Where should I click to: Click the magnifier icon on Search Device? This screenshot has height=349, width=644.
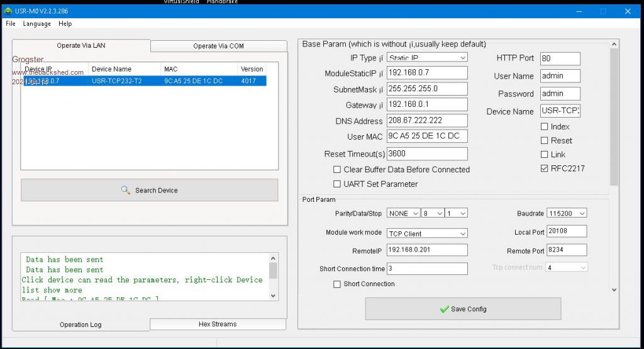pos(126,190)
